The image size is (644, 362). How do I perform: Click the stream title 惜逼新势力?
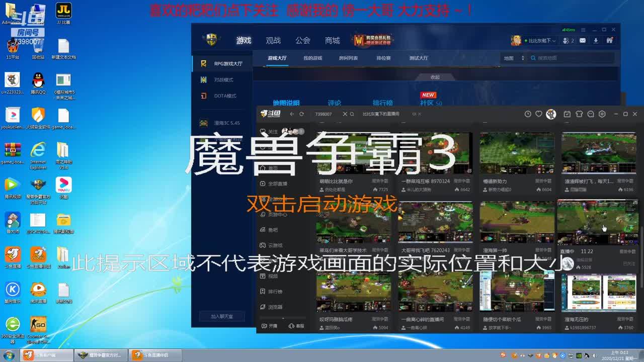495,181
